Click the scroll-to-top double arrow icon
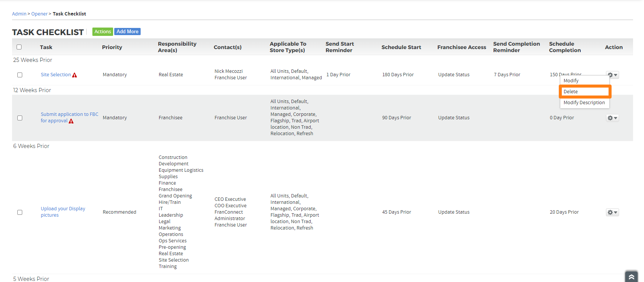The width and height of the screenshot is (644, 282). (x=632, y=277)
